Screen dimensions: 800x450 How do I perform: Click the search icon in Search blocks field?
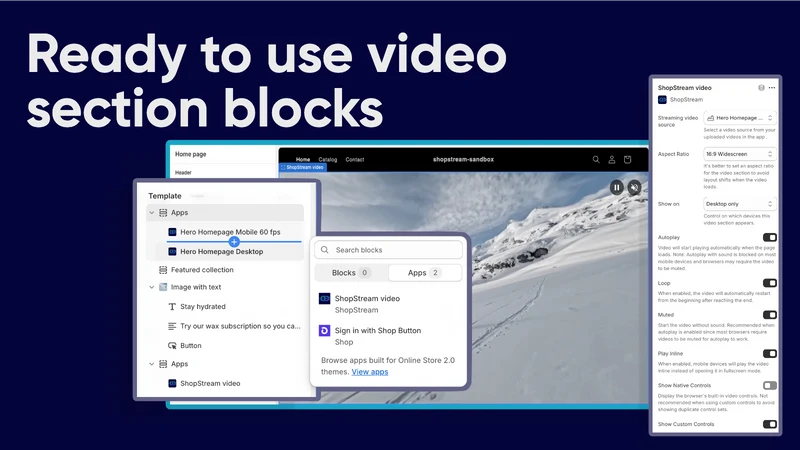(x=325, y=250)
